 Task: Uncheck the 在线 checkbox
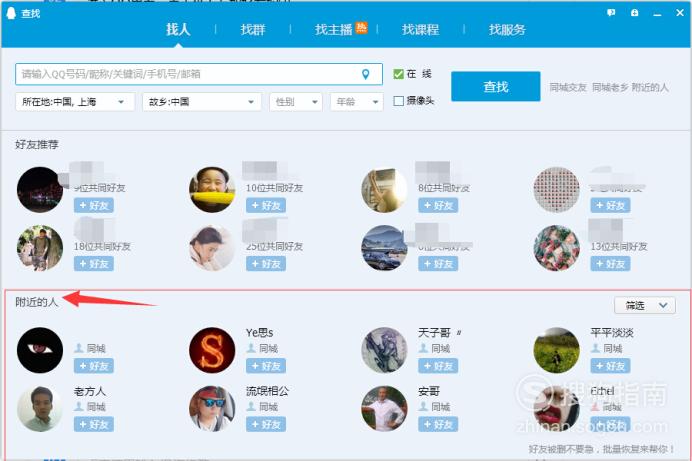click(399, 74)
